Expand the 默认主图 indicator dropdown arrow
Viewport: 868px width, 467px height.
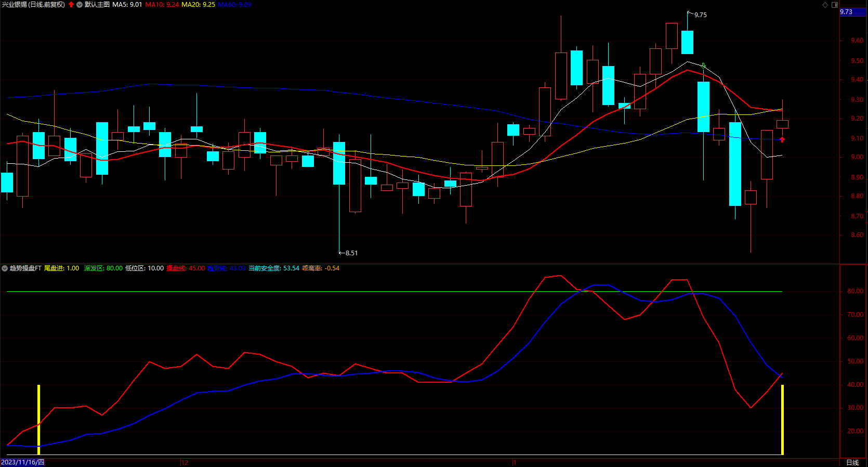tap(80, 5)
